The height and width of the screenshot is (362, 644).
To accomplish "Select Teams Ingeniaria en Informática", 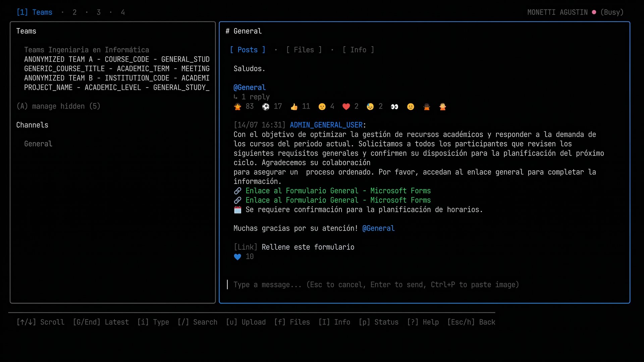I will [87, 50].
